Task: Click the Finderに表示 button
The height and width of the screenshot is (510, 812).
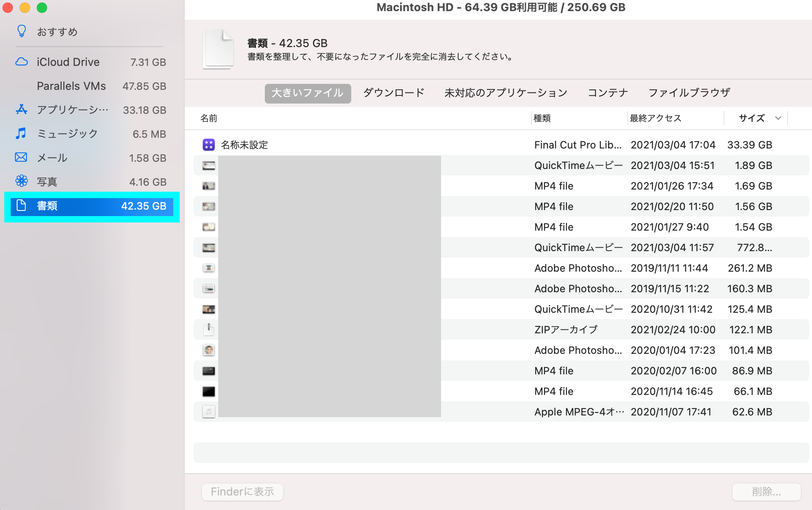Action: [x=242, y=492]
